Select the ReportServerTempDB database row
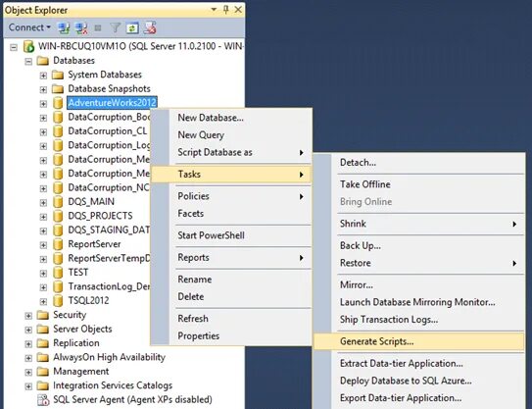The image size is (532, 409). (109, 258)
